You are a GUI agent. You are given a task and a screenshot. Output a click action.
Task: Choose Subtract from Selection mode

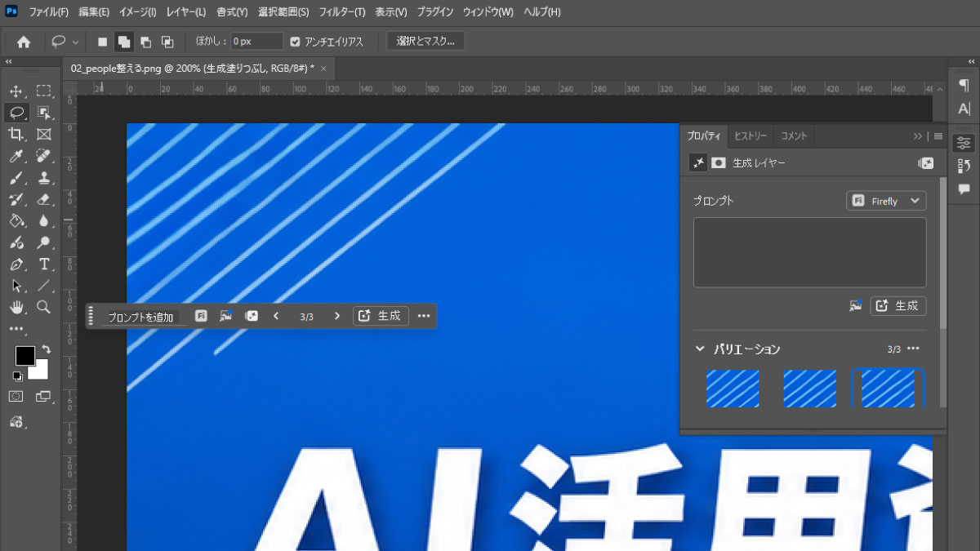pos(146,42)
